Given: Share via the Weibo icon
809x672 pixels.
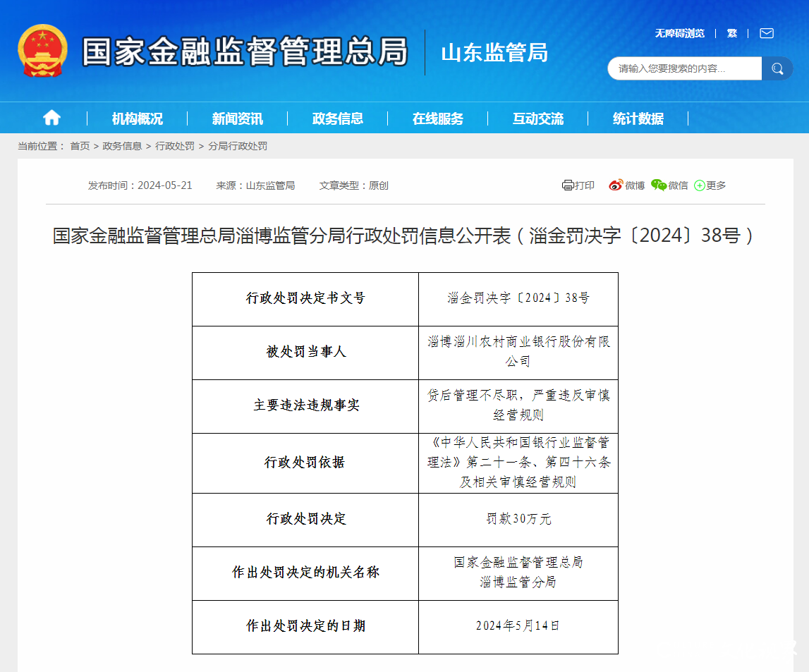Looking at the screenshot, I should pos(616,185).
